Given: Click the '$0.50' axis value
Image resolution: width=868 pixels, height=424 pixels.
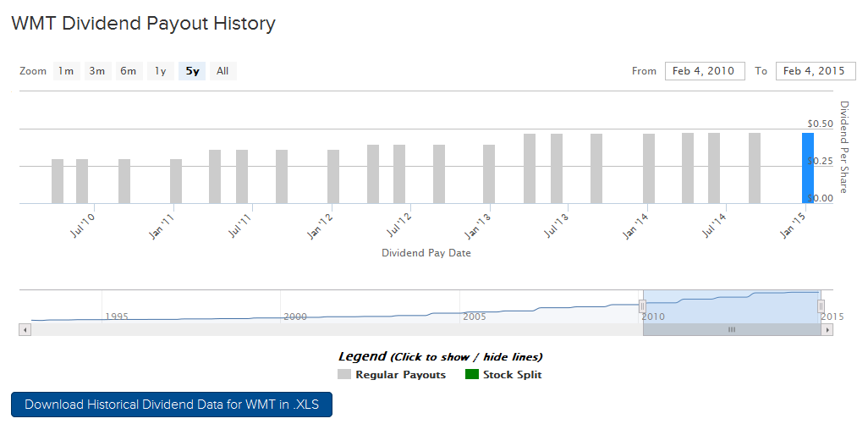Looking at the screenshot, I should coord(820,124).
